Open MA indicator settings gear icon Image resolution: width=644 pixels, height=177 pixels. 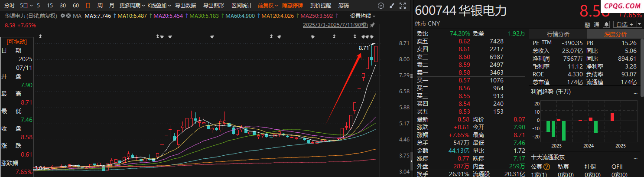[x=62, y=16]
